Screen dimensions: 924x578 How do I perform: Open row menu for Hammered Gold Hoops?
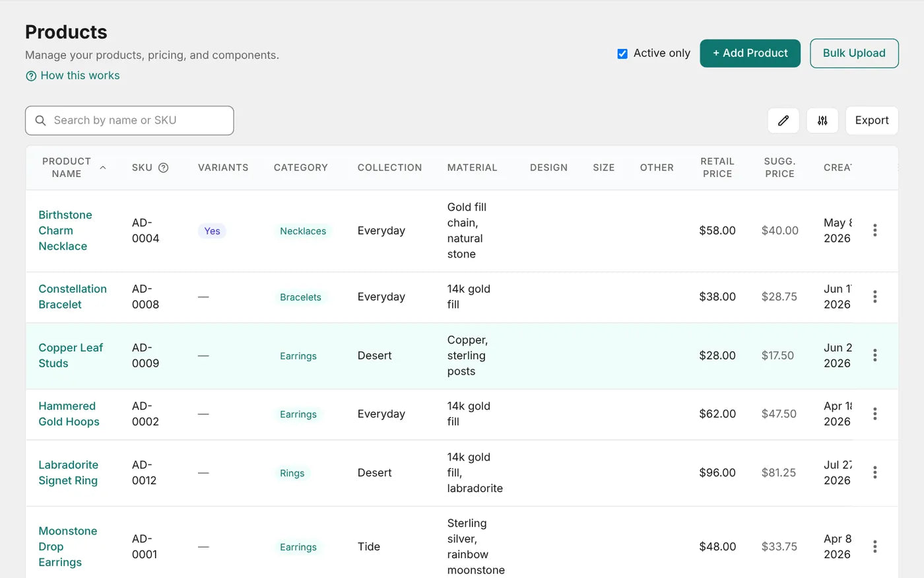(875, 414)
